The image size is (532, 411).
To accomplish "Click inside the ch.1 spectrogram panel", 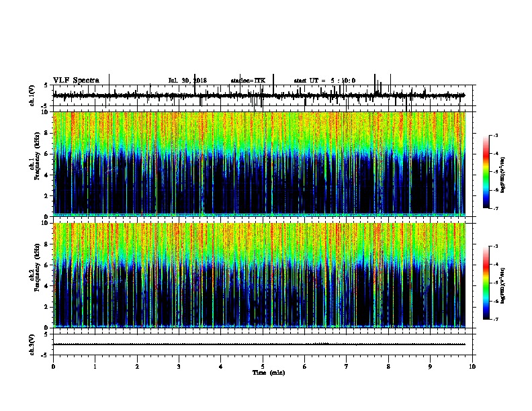I will click(259, 164).
